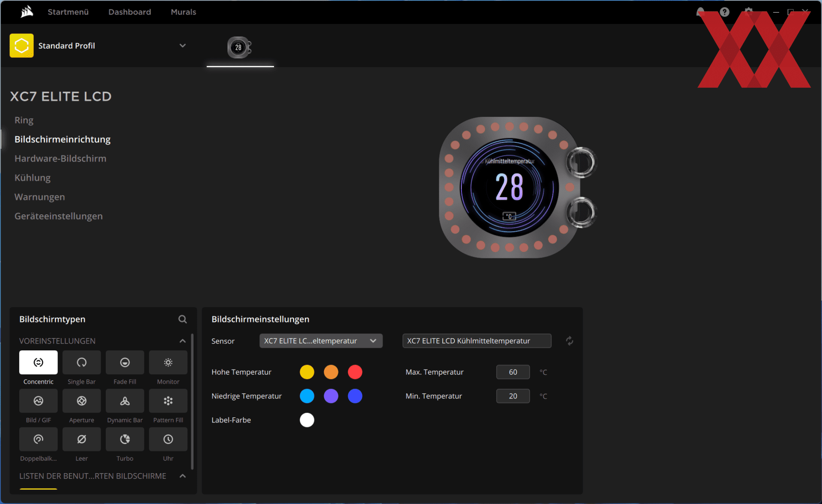
Task: Click the XC7 ELITE LCD heading
Action: click(x=61, y=97)
